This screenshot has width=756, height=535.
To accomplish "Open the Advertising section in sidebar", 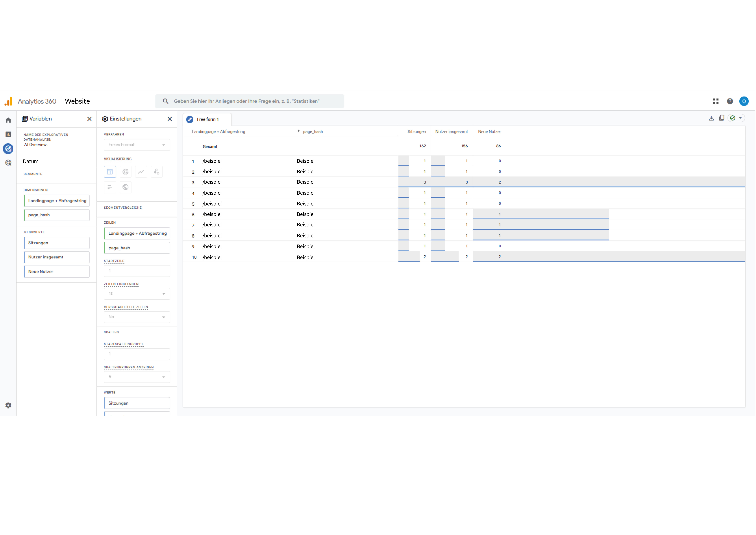I will (x=8, y=163).
